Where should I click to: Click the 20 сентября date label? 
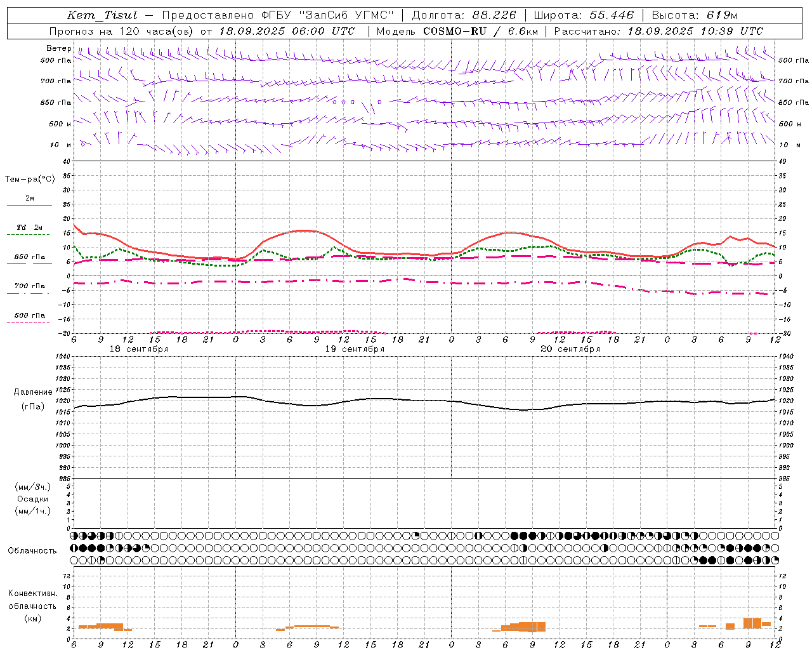coord(570,349)
